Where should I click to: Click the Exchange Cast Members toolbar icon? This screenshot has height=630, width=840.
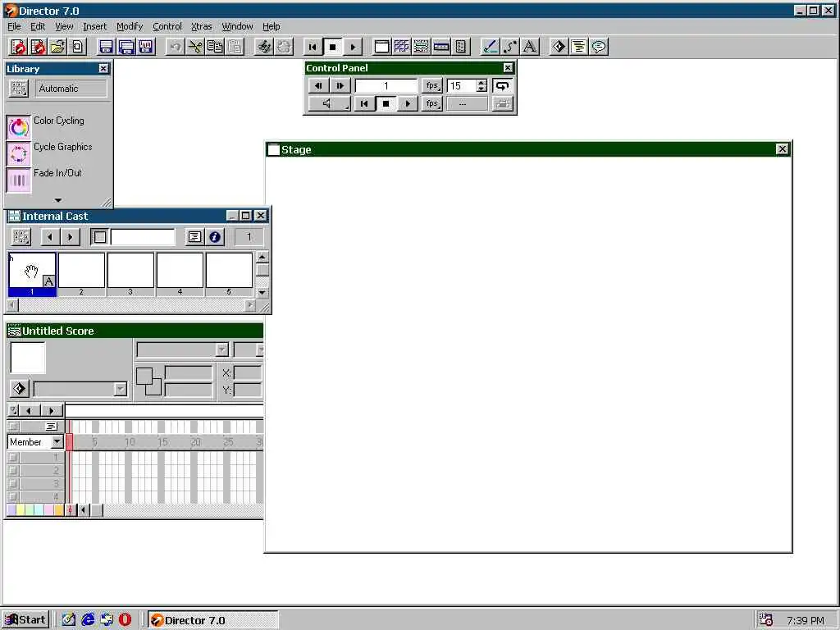(283, 47)
